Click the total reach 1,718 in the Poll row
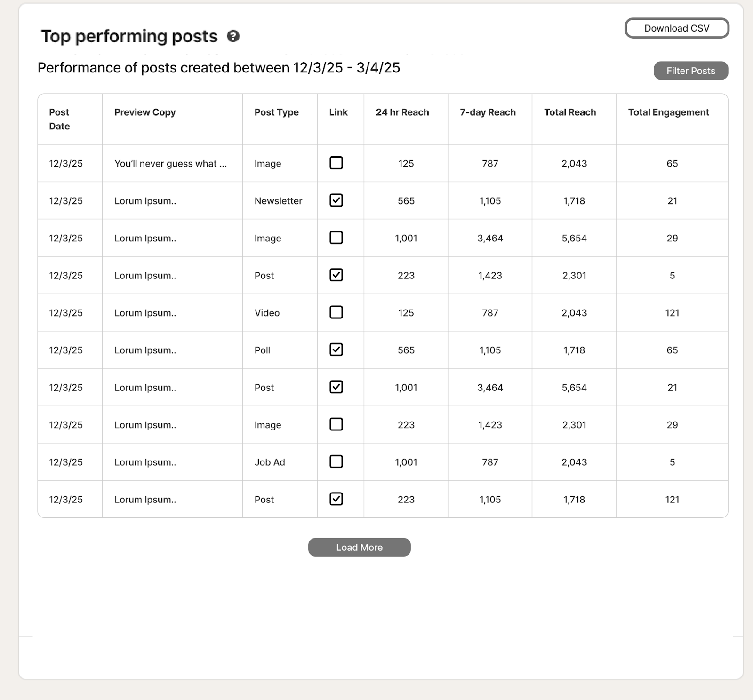The height and width of the screenshot is (700, 753). 574,350
